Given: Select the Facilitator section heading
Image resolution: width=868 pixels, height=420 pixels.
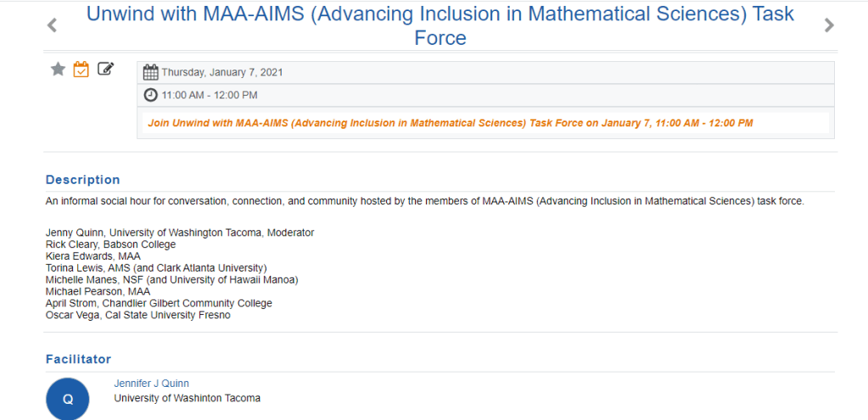Looking at the screenshot, I should tap(78, 359).
